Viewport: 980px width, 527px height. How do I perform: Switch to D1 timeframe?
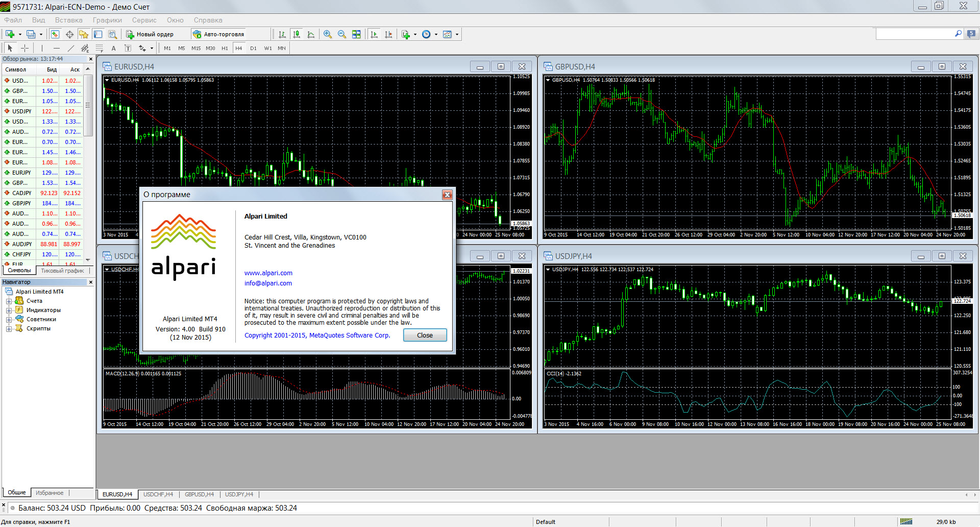pyautogui.click(x=253, y=48)
